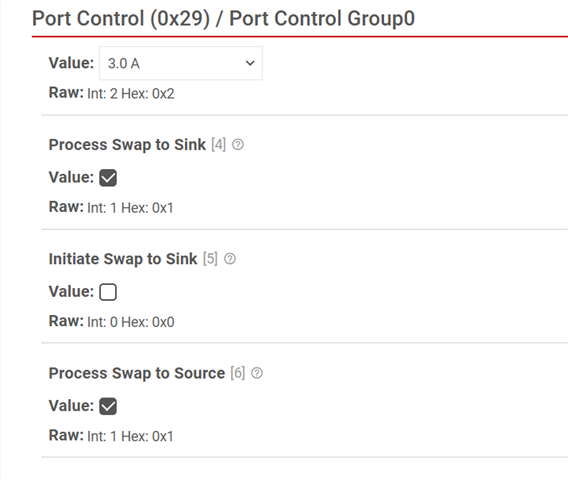This screenshot has height=480, width=568.
Task: Click the chevron arrow in the current dropdown
Action: [x=250, y=63]
